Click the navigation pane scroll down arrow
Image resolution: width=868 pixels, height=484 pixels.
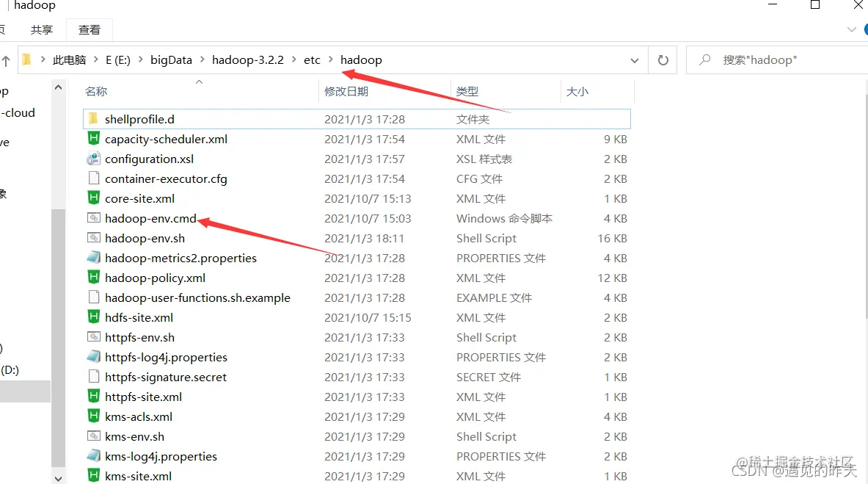58,478
